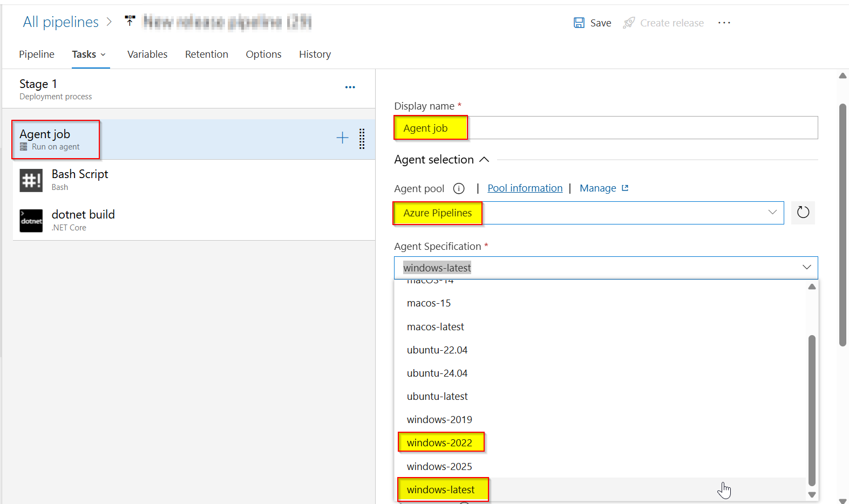Viewport: 849px width, 504px height.
Task: Click the dropdown list scroll up arrow
Action: [x=812, y=287]
